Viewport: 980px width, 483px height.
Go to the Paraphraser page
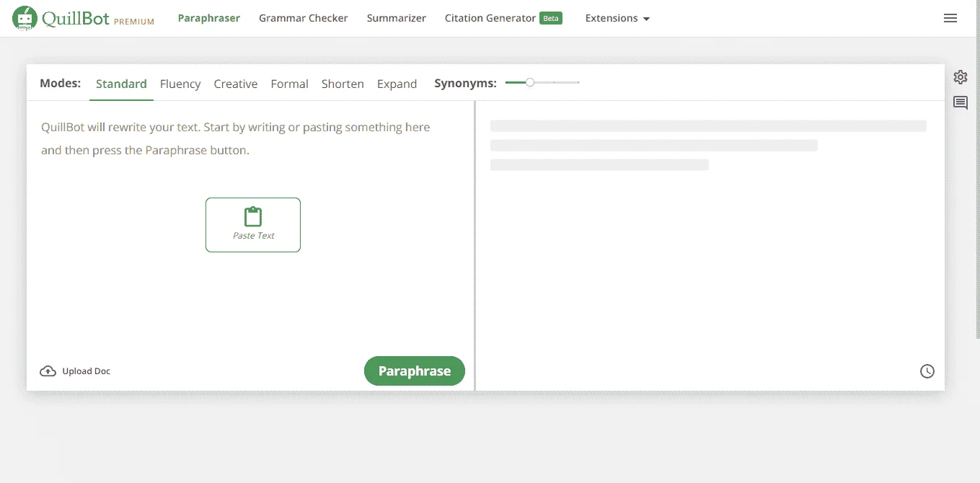tap(209, 18)
